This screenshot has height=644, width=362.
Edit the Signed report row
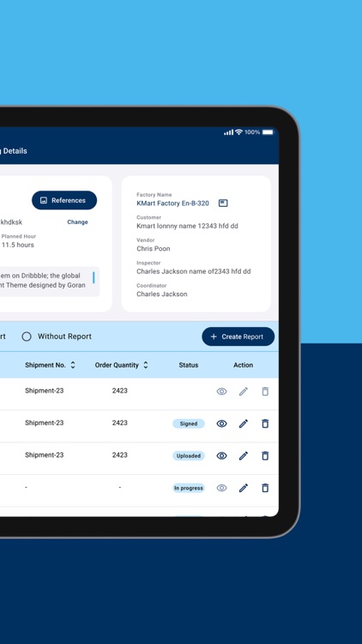coord(244,423)
